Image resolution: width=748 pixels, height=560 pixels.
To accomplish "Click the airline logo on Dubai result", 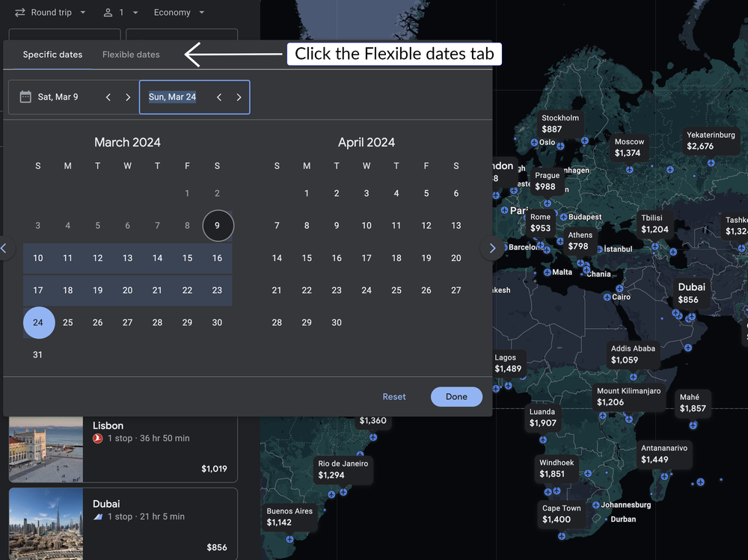I will coord(99,516).
